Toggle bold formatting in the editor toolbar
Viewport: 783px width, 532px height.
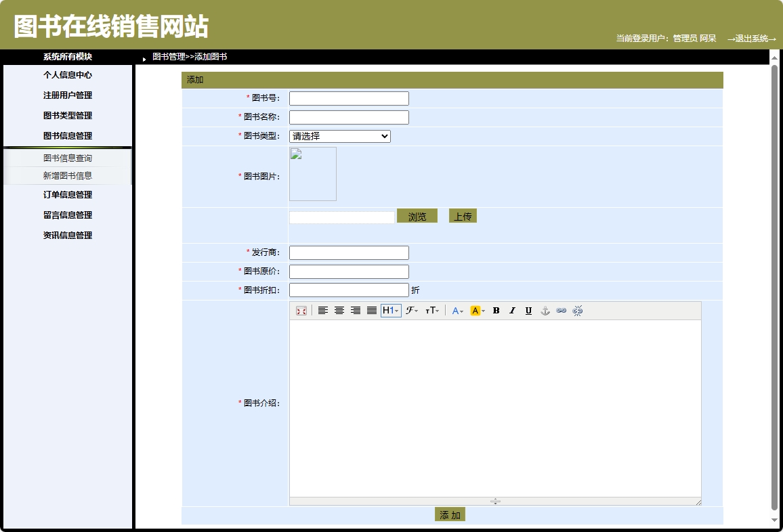(x=496, y=311)
